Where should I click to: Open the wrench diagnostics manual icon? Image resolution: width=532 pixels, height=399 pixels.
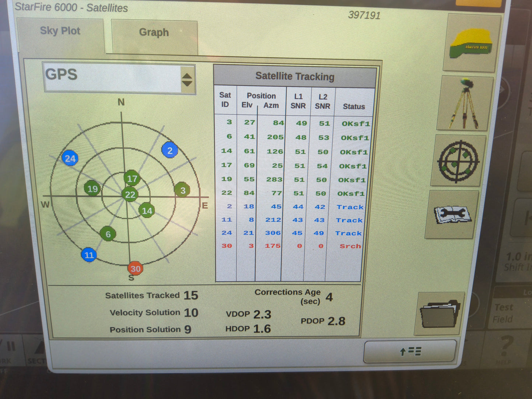(x=452, y=215)
